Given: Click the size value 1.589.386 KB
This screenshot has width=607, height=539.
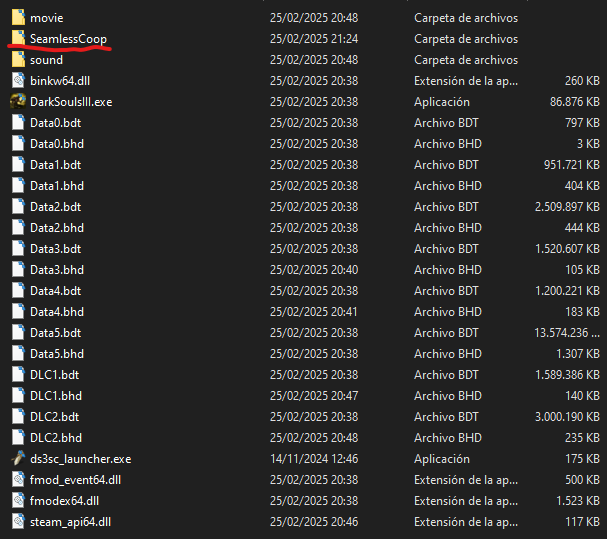Looking at the screenshot, I should point(568,375).
